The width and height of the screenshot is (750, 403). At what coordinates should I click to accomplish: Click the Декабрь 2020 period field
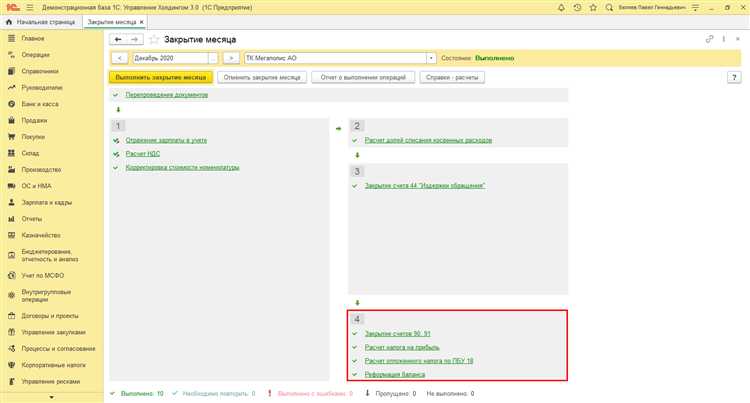tap(171, 58)
